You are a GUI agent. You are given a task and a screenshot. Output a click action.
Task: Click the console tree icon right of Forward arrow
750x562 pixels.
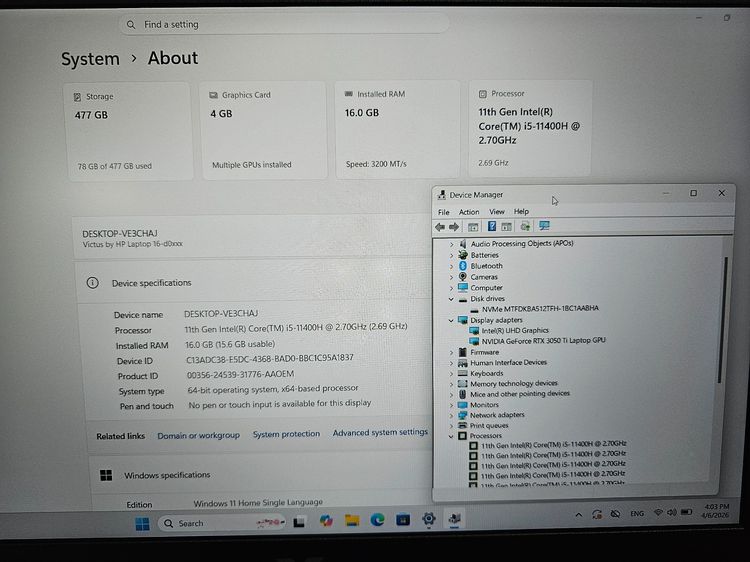[x=473, y=227]
